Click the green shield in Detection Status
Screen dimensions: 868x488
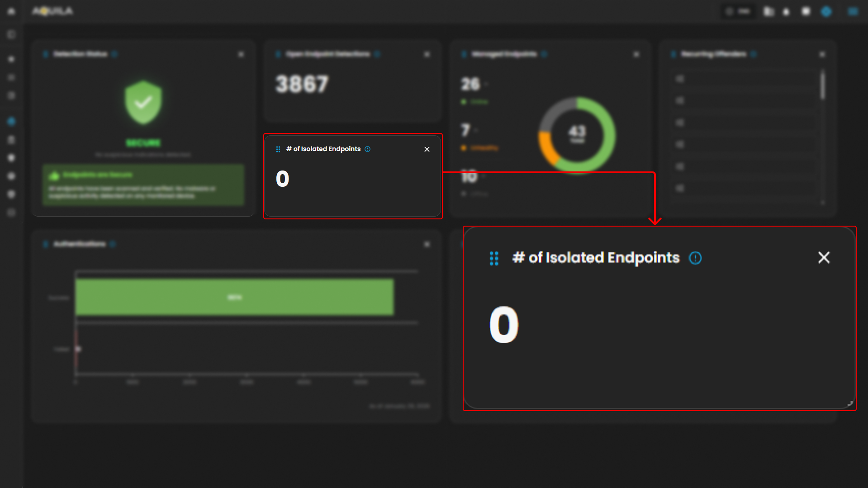tap(143, 103)
